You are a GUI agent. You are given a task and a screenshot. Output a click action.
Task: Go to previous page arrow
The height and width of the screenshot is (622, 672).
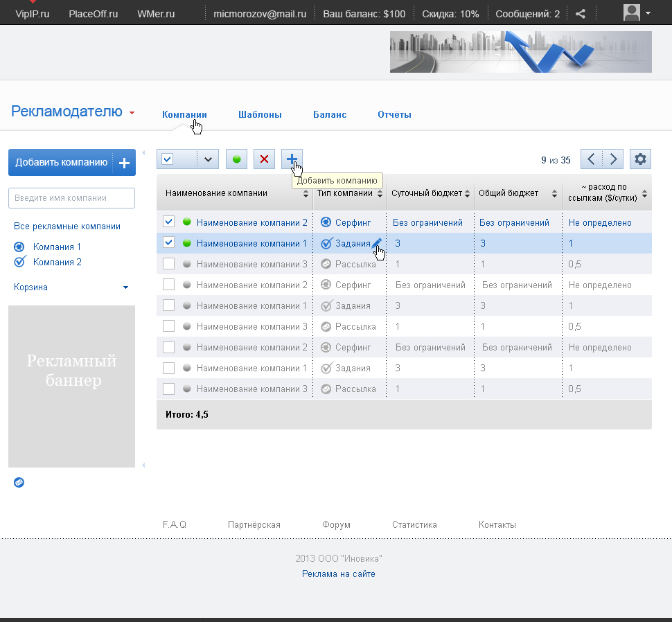(592, 159)
